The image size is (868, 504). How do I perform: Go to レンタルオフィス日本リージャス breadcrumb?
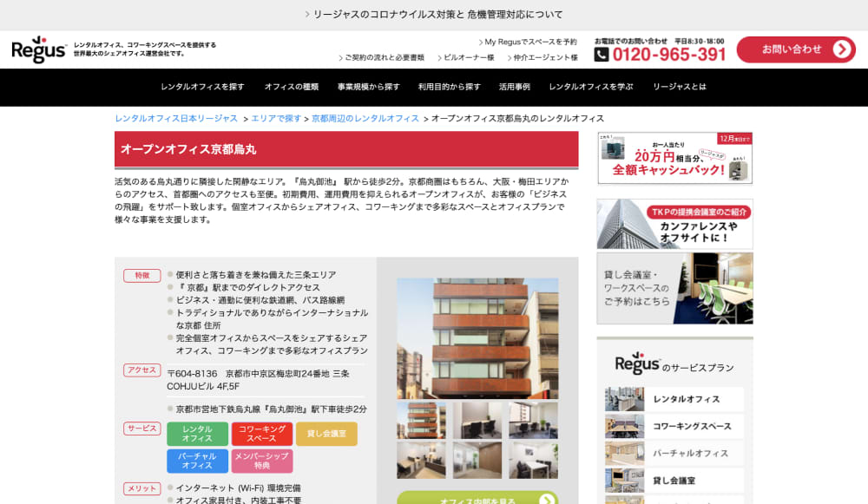coord(176,118)
